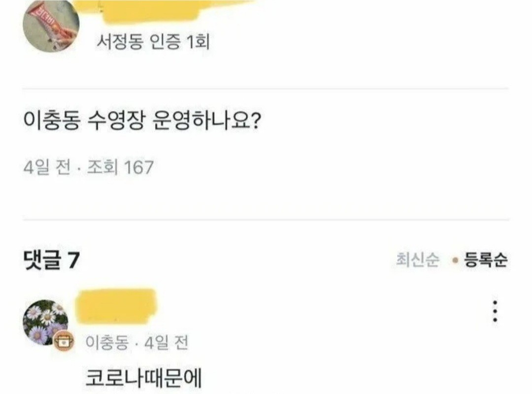Tap the 서정동 neighborhood name of the author
This screenshot has height=394, width=532.
[x=119, y=42]
